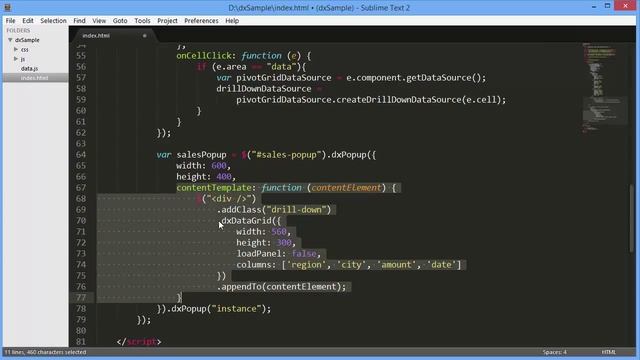640x360 pixels.
Task: Open the Edit menu
Action: [x=28, y=21]
